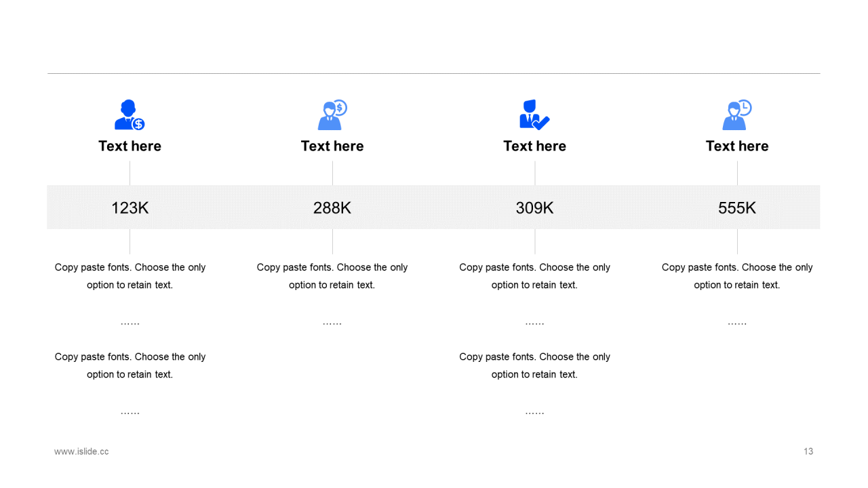Viewport: 868px width, 488px height.
Task: Select second paragraph under 309K column
Action: click(x=534, y=365)
